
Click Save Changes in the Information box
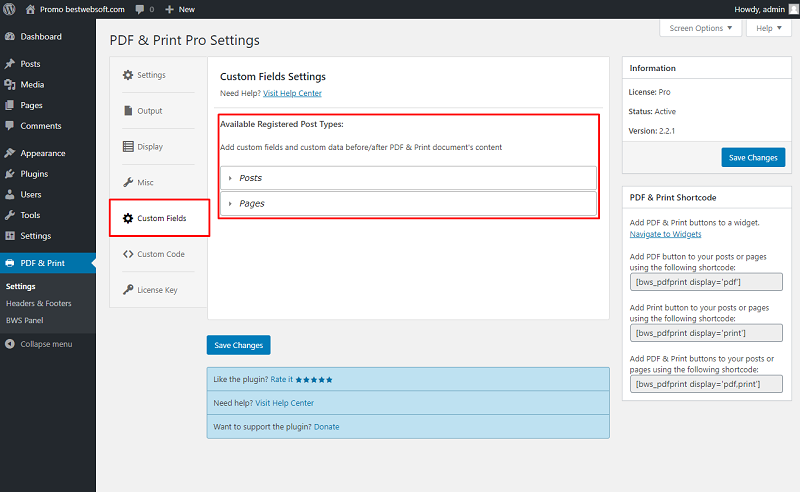click(x=753, y=158)
